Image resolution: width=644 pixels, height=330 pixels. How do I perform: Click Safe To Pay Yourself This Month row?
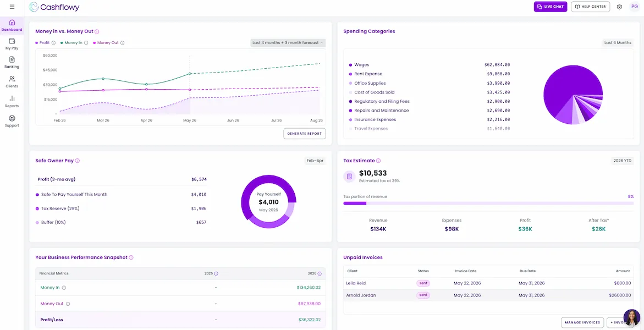coord(121,194)
